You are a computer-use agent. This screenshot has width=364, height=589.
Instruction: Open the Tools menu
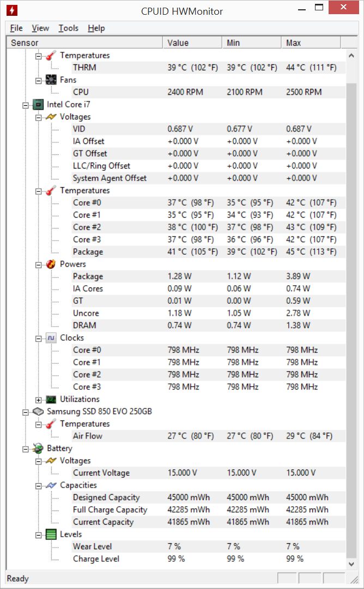(x=68, y=28)
